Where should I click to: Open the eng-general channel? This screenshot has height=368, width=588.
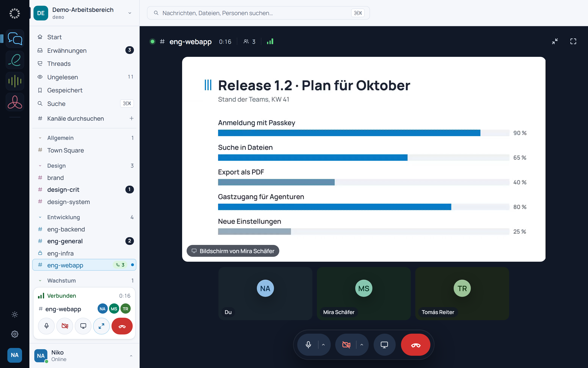point(84,241)
